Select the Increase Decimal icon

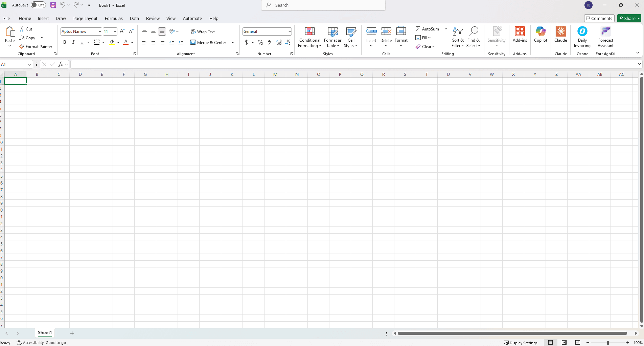(279, 42)
